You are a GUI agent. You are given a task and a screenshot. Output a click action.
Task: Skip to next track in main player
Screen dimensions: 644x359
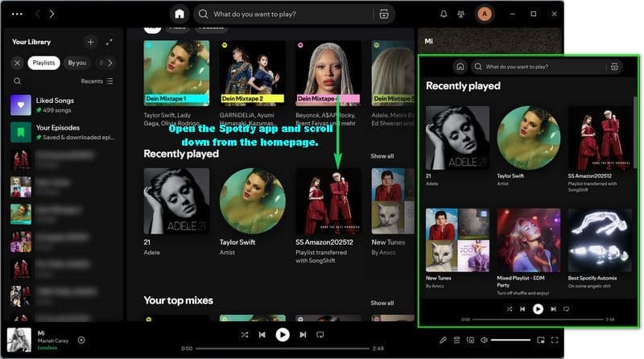(303, 335)
